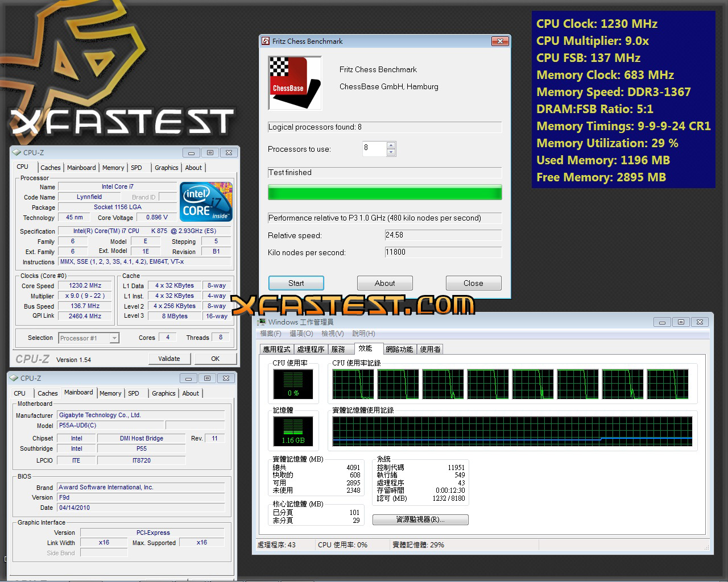Viewport: 728px width, 582px height.
Task: Click the ChessBase logo icon
Action: (x=295, y=83)
